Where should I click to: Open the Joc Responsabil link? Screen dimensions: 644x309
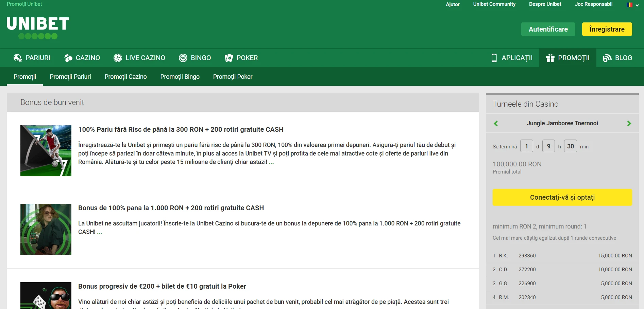(x=594, y=4)
